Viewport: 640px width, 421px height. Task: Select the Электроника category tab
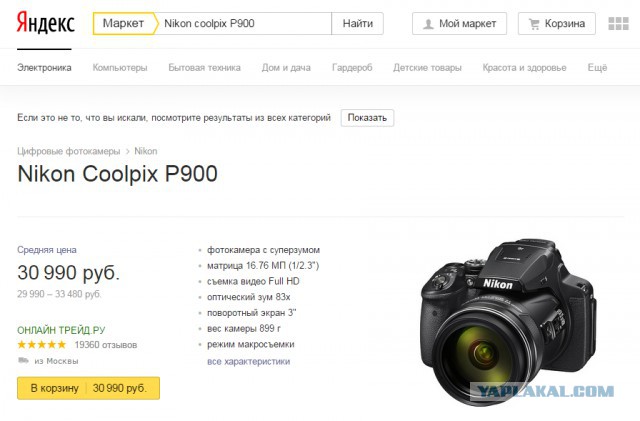(44, 68)
